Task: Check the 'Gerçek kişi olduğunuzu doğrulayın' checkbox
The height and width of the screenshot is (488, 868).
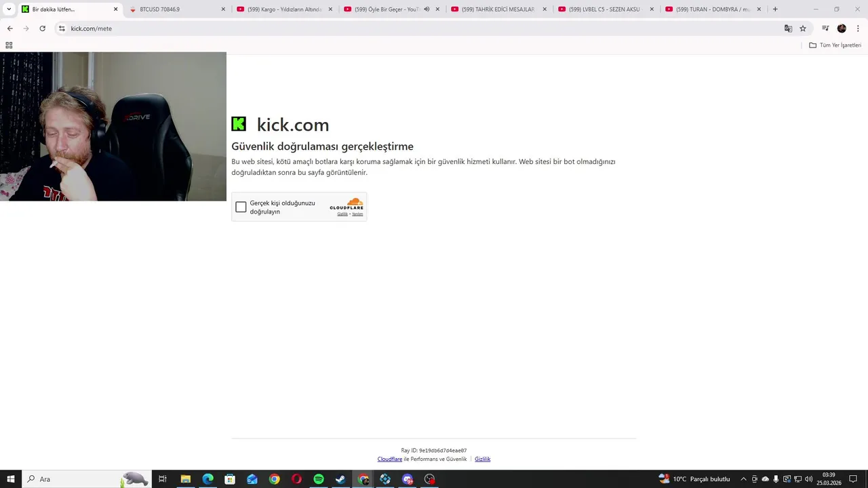Action: click(241, 207)
